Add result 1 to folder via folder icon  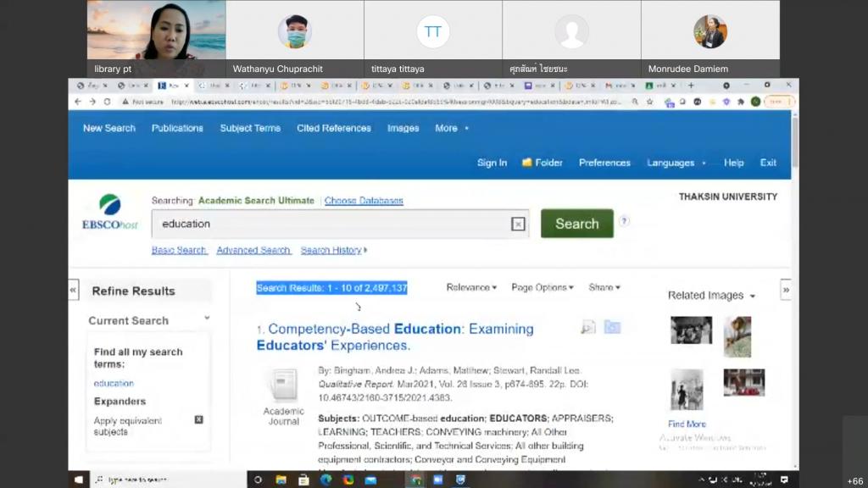(612, 327)
